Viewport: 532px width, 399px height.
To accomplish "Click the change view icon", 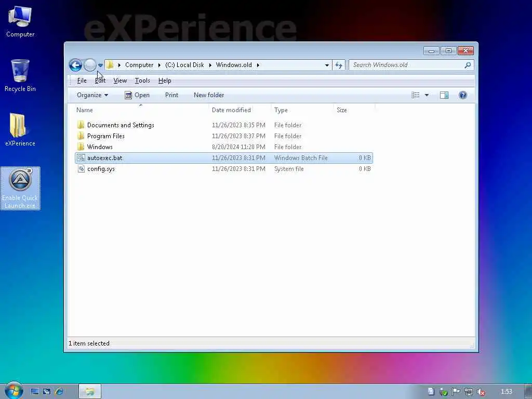I will [416, 95].
